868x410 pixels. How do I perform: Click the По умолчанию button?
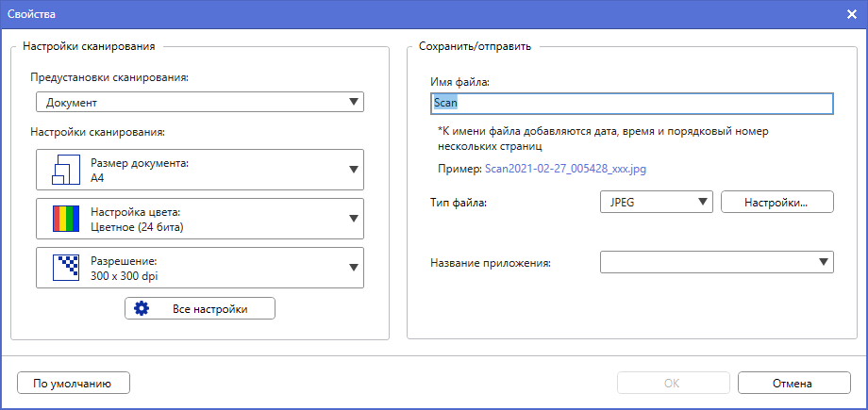[73, 383]
